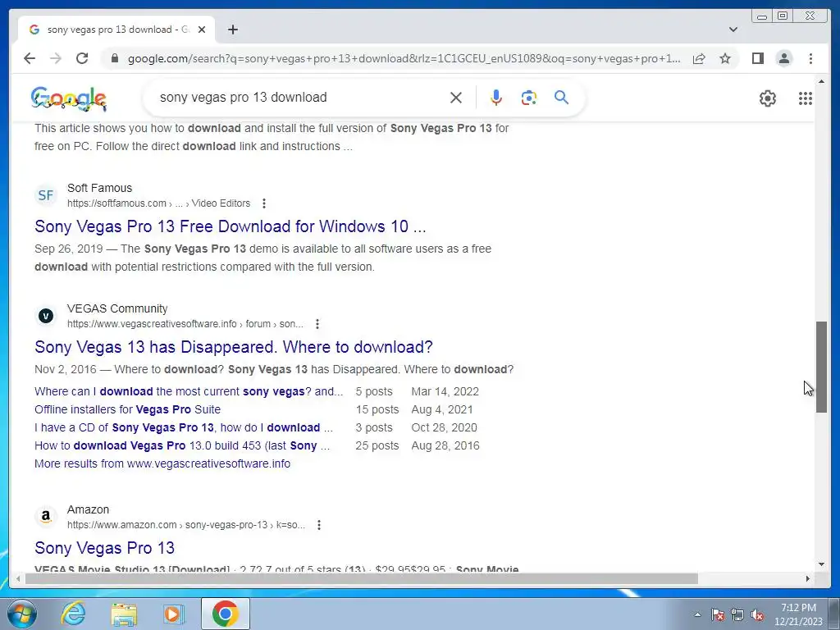Click the Amazon favicon

pos(46,517)
